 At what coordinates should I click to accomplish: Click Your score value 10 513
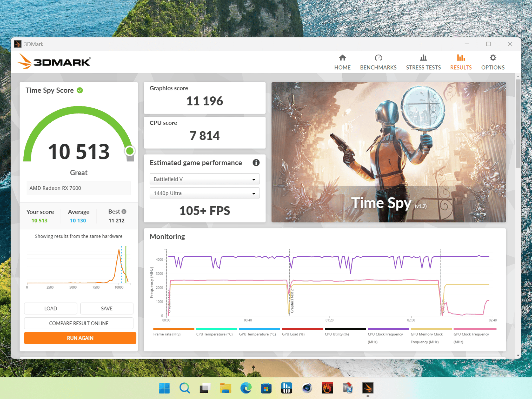pyautogui.click(x=39, y=221)
